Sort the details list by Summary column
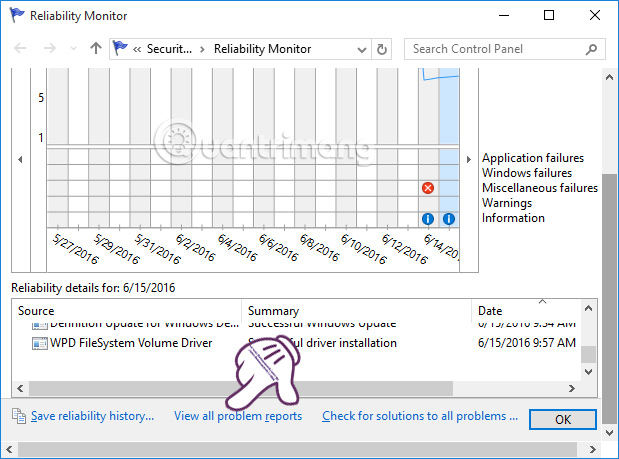This screenshot has width=619, height=459. coord(356,311)
